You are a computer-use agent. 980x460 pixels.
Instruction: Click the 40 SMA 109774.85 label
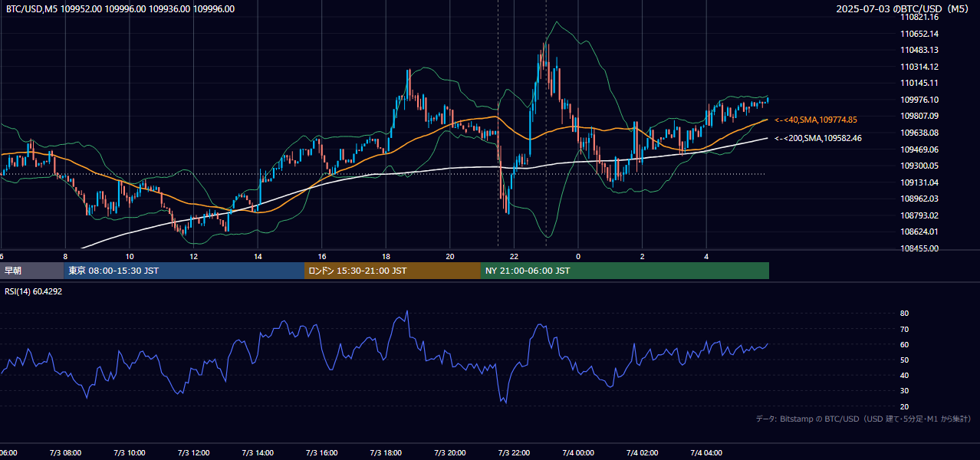pyautogui.click(x=816, y=120)
